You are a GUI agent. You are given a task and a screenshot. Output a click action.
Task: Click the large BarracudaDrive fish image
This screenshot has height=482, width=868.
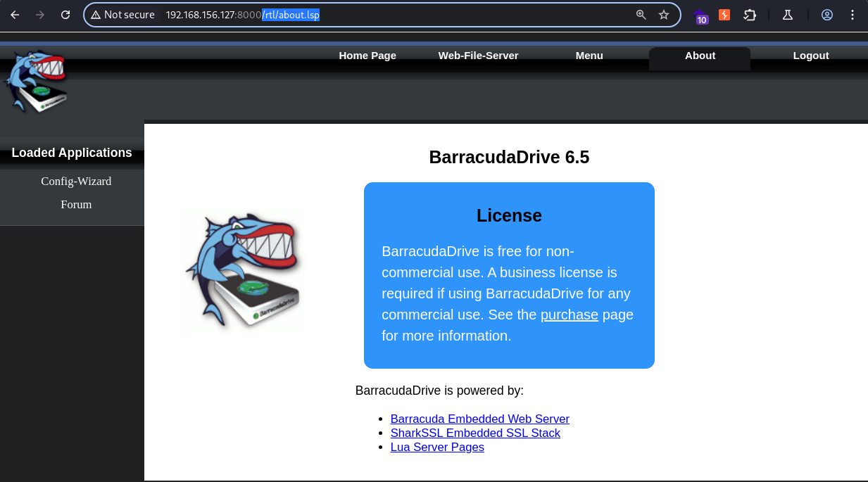click(242, 272)
